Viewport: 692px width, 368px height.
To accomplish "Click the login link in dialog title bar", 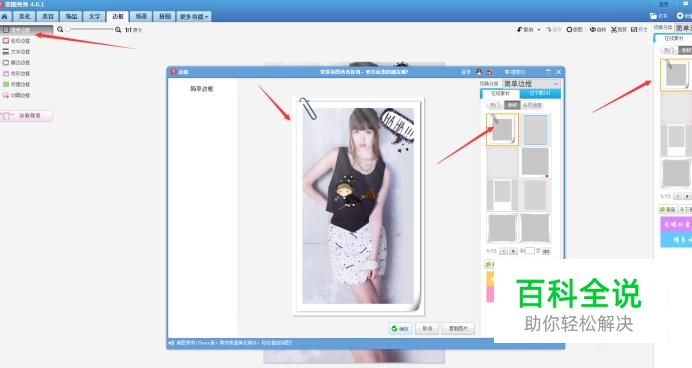I will tap(466, 71).
